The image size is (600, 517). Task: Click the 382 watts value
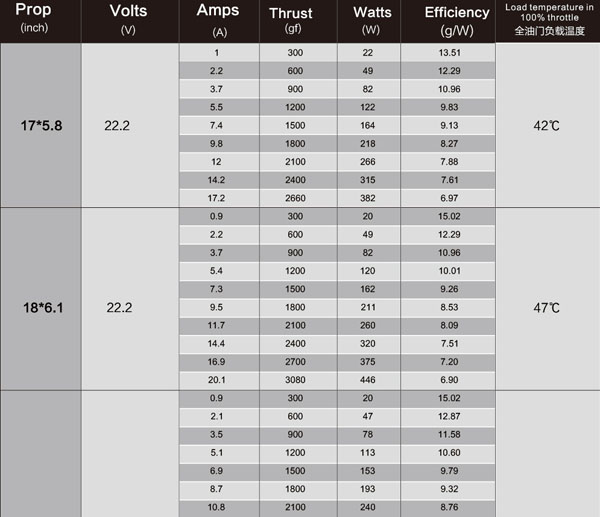(368, 198)
